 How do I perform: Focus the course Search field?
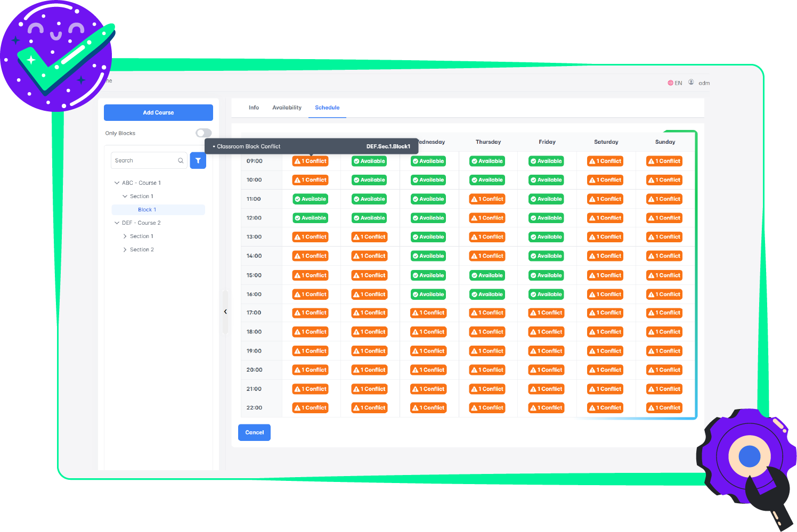(145, 160)
